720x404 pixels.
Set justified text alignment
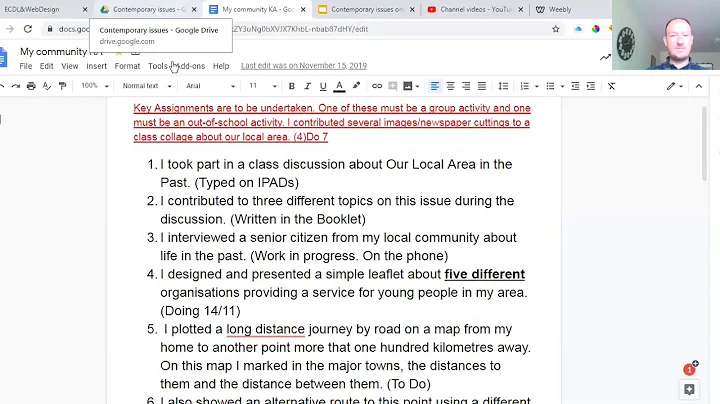[x=482, y=86]
